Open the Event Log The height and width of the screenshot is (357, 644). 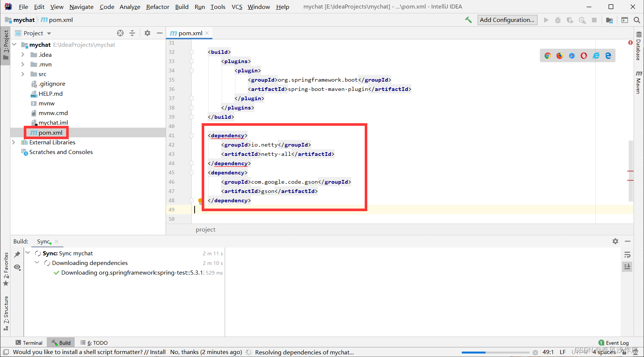pos(614,343)
